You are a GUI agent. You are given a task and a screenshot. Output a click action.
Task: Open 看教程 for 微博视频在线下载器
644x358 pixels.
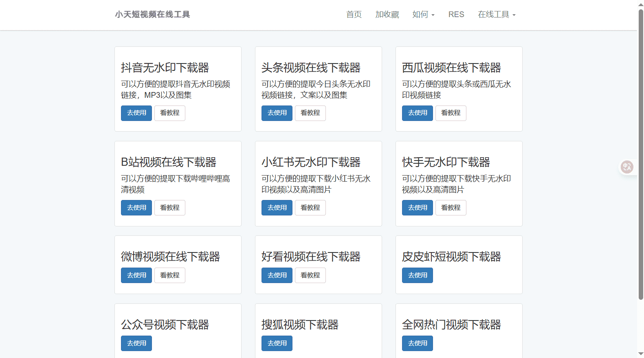170,275
